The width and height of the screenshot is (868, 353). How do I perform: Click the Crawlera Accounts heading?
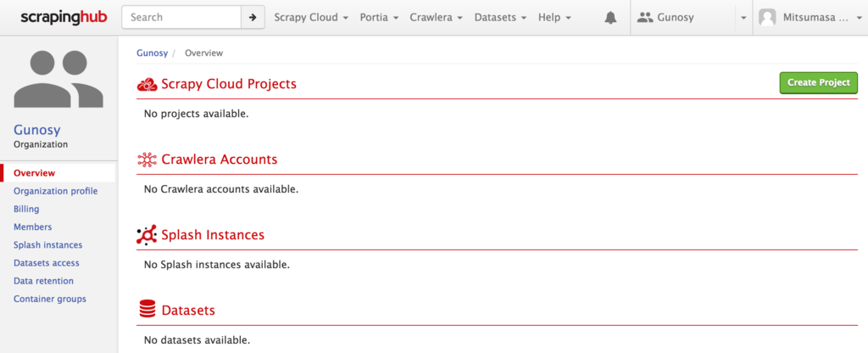pyautogui.click(x=220, y=160)
